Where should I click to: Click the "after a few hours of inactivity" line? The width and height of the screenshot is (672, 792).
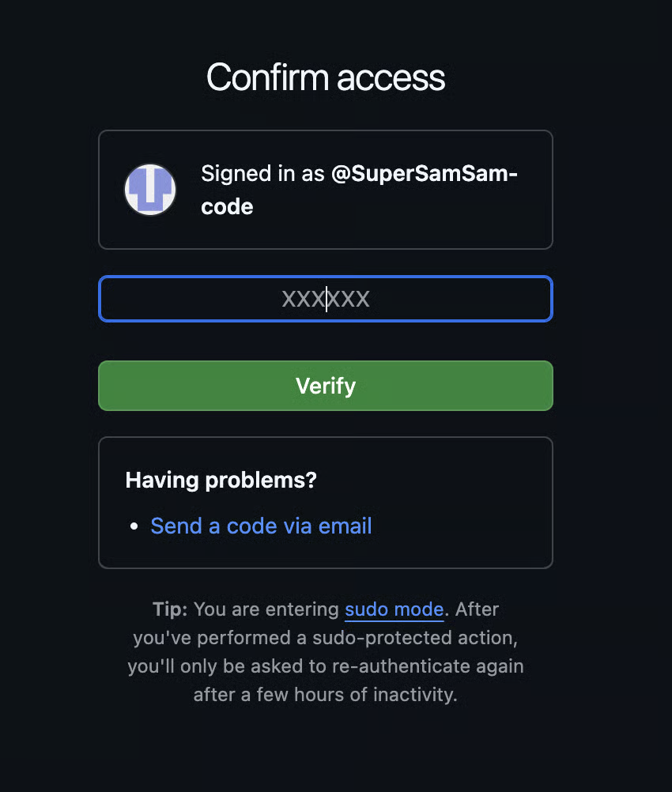click(x=326, y=695)
